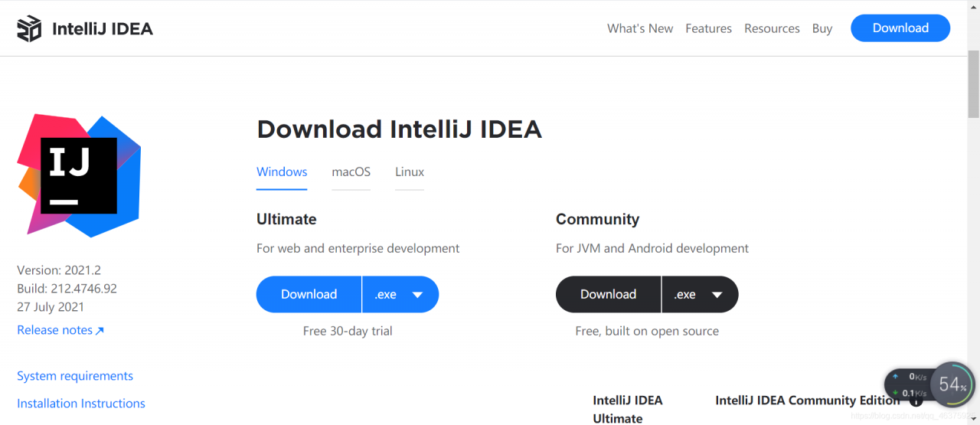The height and width of the screenshot is (425, 980).
Task: Click info icon beside Community Edition
Action: (916, 401)
